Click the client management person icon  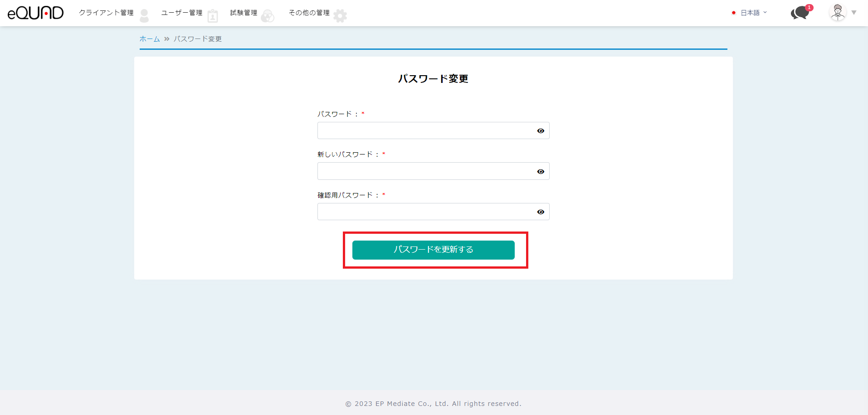pyautogui.click(x=144, y=16)
